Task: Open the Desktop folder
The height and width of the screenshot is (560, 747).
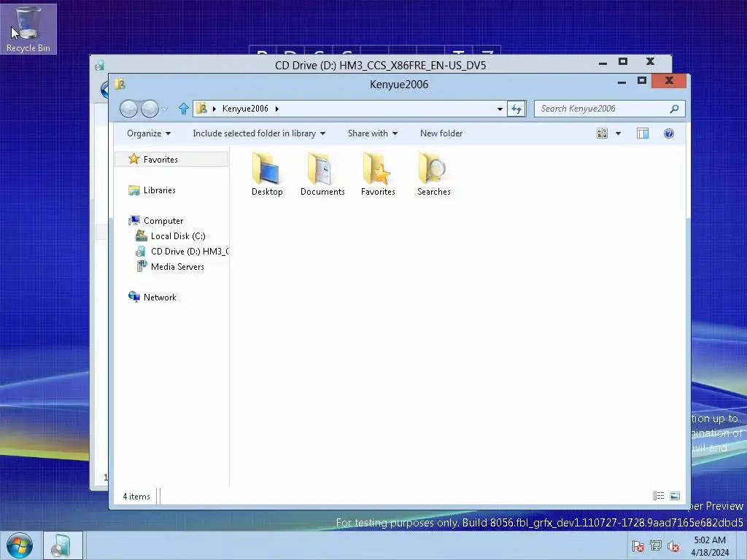Action: pos(267,174)
